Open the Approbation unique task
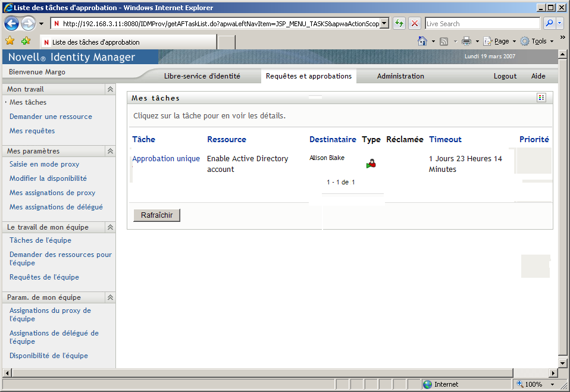Screen dimensions: 570x392 click(x=166, y=159)
